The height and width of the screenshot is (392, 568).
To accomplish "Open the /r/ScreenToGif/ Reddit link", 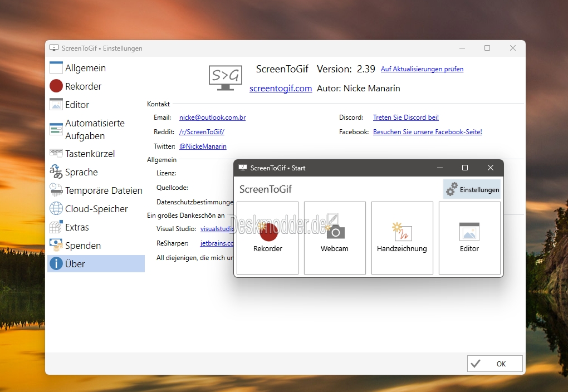I will coord(202,132).
